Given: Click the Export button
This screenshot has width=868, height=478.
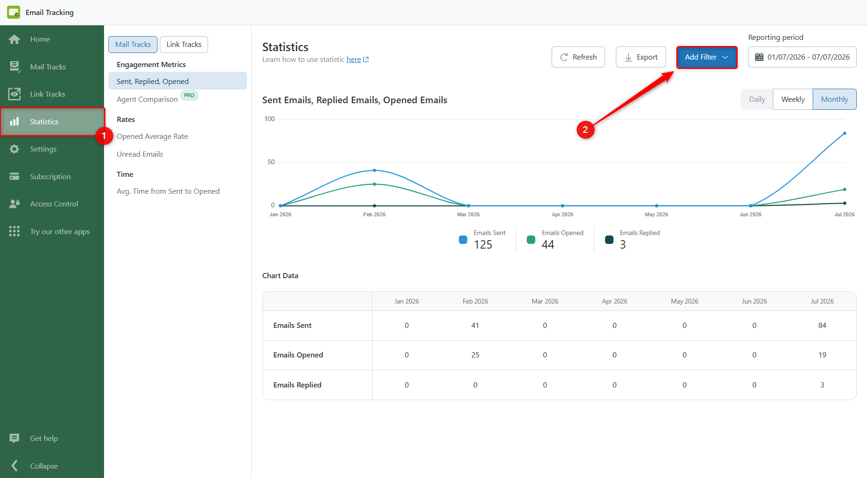Looking at the screenshot, I should [x=641, y=57].
